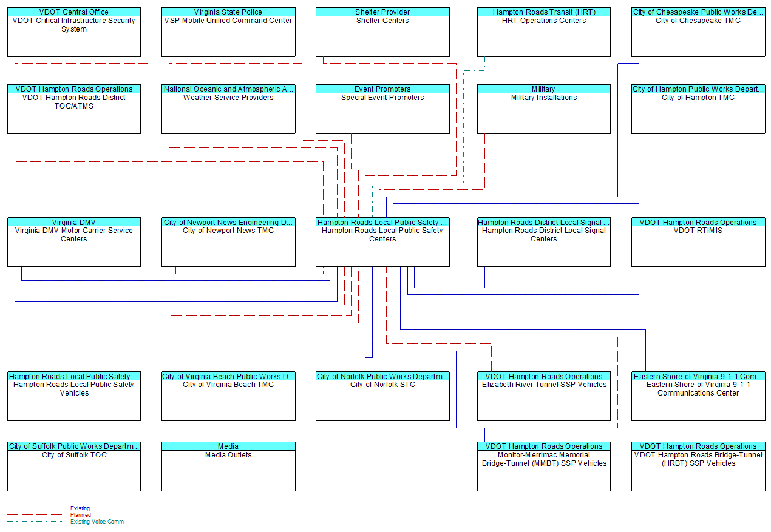
Task: Select the header above 'VDOT Hampton Roads District TOC/ATMS'
Action: [x=74, y=89]
